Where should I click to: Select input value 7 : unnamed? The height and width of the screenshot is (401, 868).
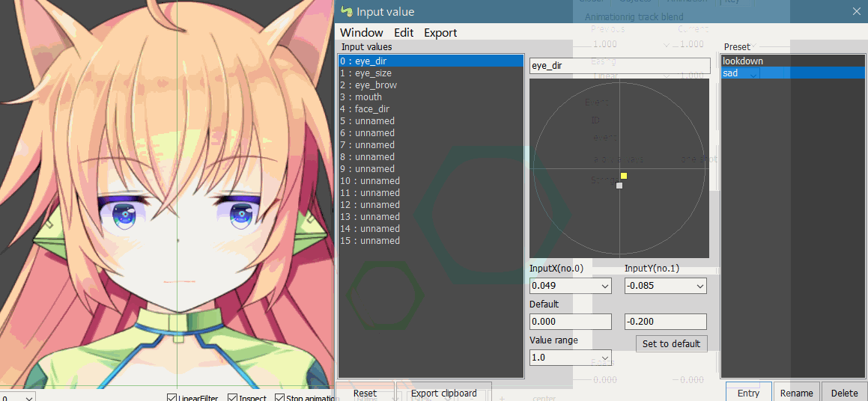431,145
